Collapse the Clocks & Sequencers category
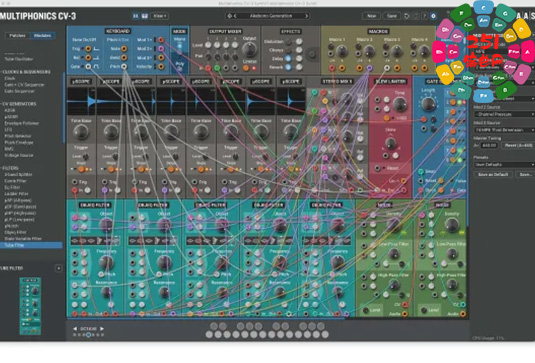This screenshot has width=535, height=363. [26, 72]
